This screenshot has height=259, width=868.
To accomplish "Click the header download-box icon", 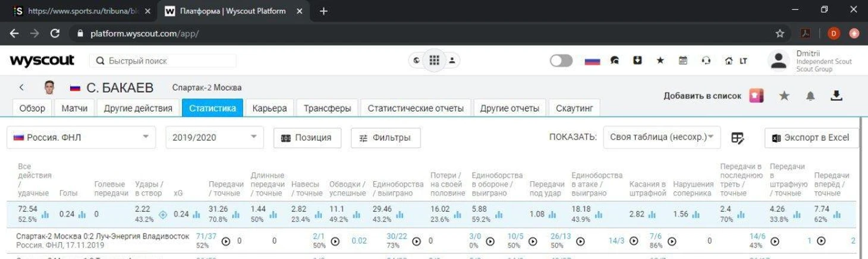I will pos(637,61).
